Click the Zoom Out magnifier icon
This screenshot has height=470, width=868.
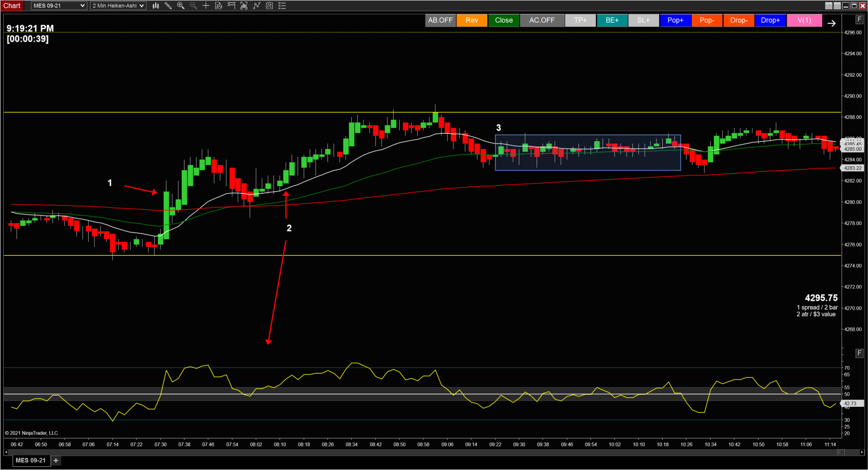click(193, 6)
